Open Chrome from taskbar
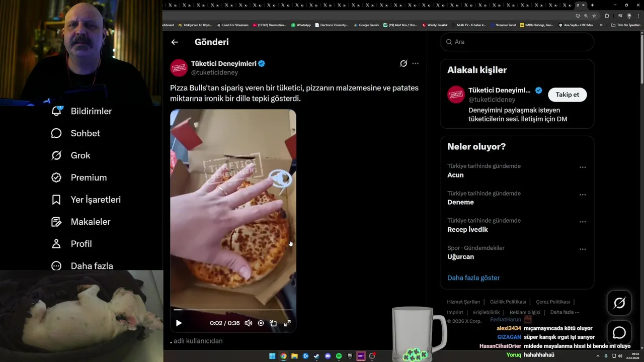The width and height of the screenshot is (644, 362). pyautogui.click(x=283, y=356)
